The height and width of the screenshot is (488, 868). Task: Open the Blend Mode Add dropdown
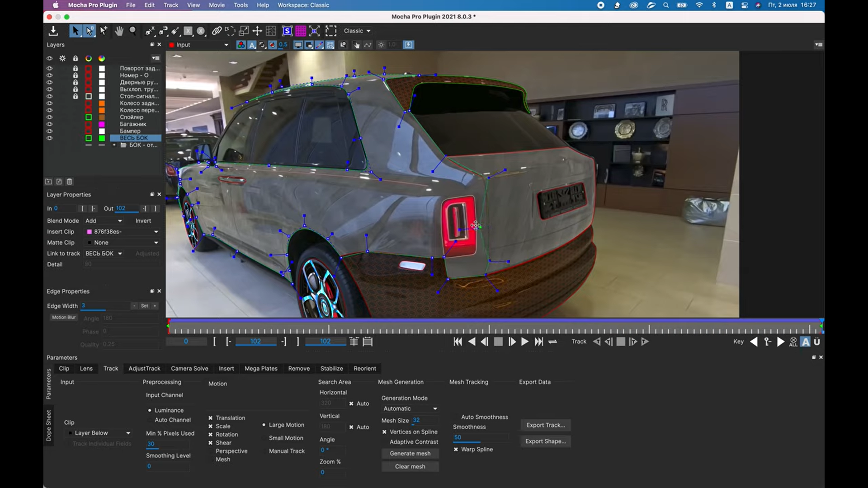pos(104,221)
